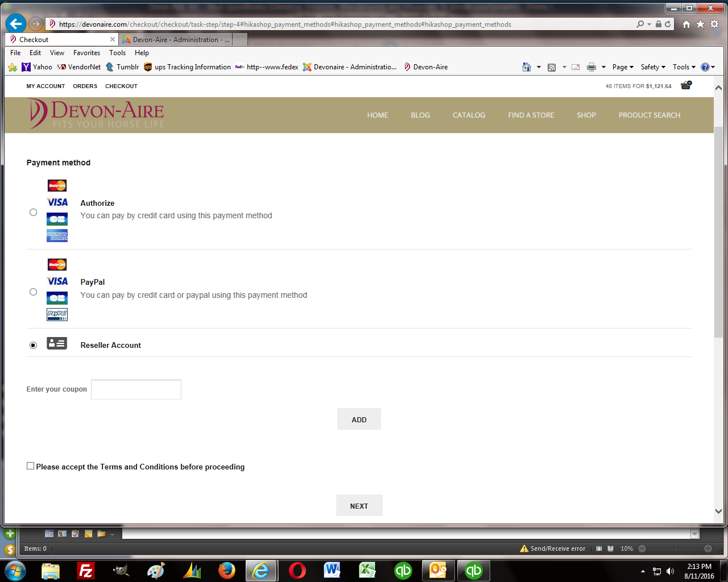Open the Edit menu

coord(35,53)
